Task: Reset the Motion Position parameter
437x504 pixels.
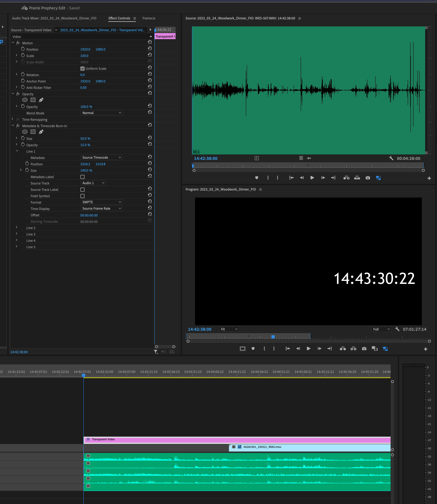Action: coord(150,48)
